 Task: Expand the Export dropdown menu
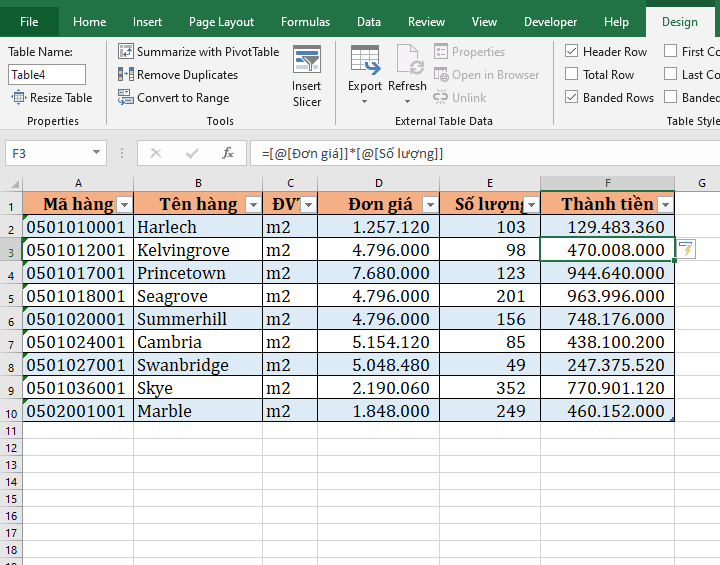[365, 101]
